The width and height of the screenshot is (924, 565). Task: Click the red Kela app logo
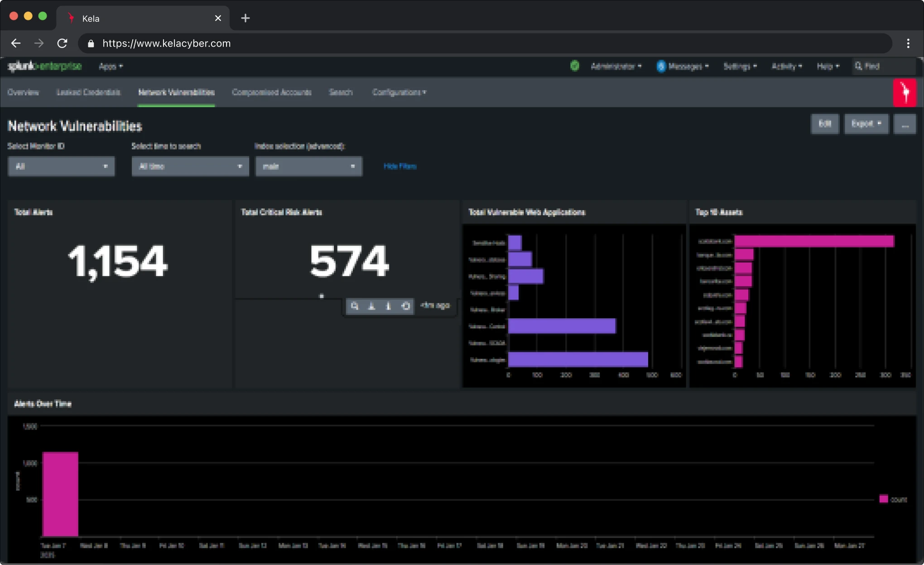click(905, 92)
